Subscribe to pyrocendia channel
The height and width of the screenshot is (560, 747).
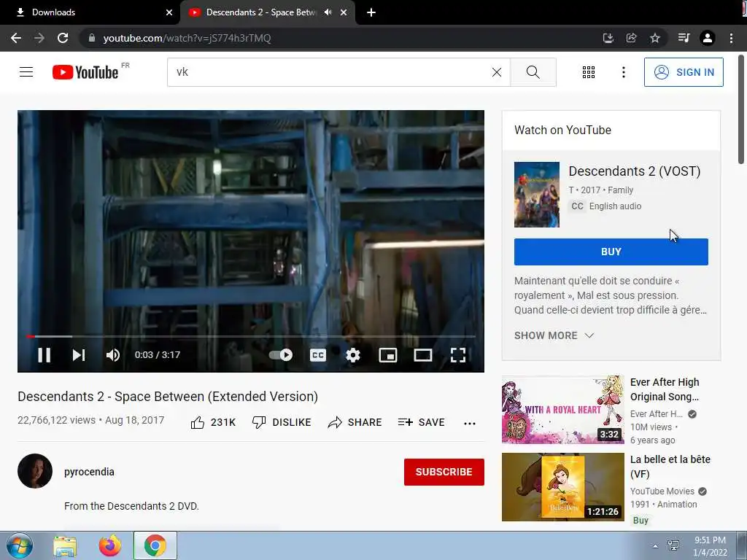point(444,472)
